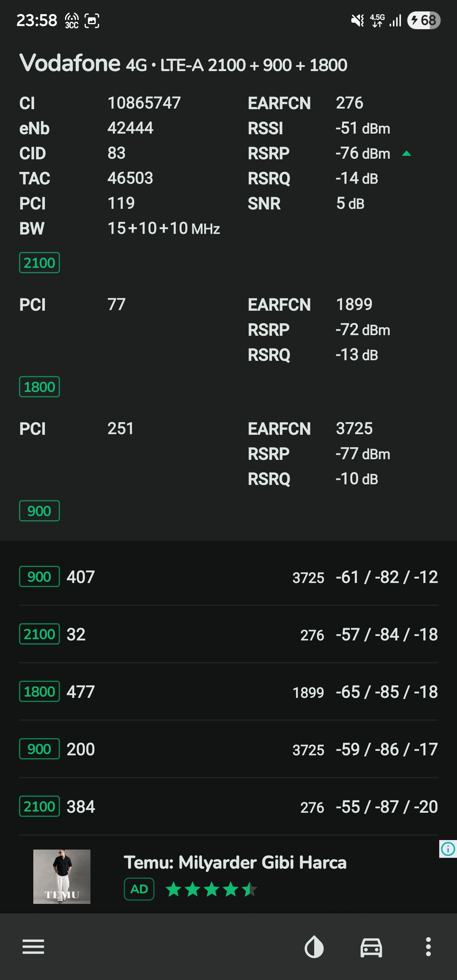Image resolution: width=457 pixels, height=980 pixels.
Task: Tap the green AD label
Action: pyautogui.click(x=139, y=889)
